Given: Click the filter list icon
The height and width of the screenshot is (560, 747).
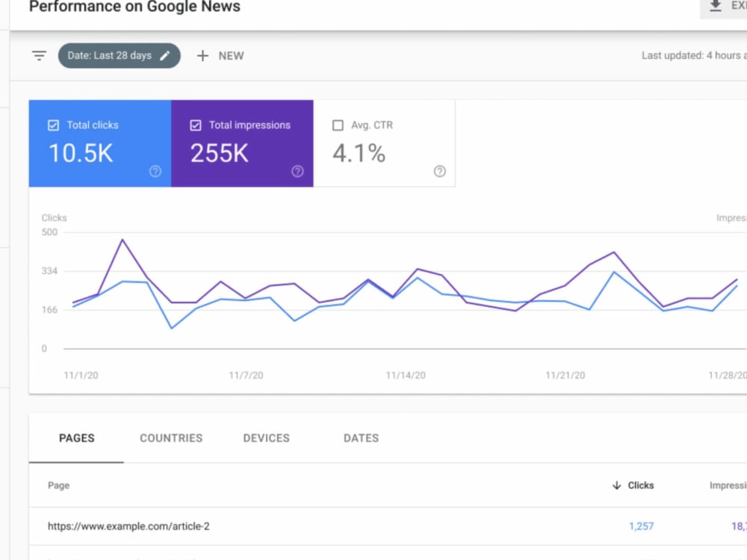Looking at the screenshot, I should click(39, 56).
